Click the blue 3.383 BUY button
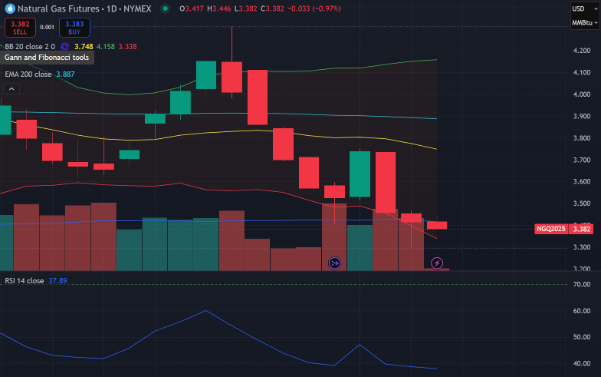This screenshot has width=601, height=377. [x=74, y=28]
